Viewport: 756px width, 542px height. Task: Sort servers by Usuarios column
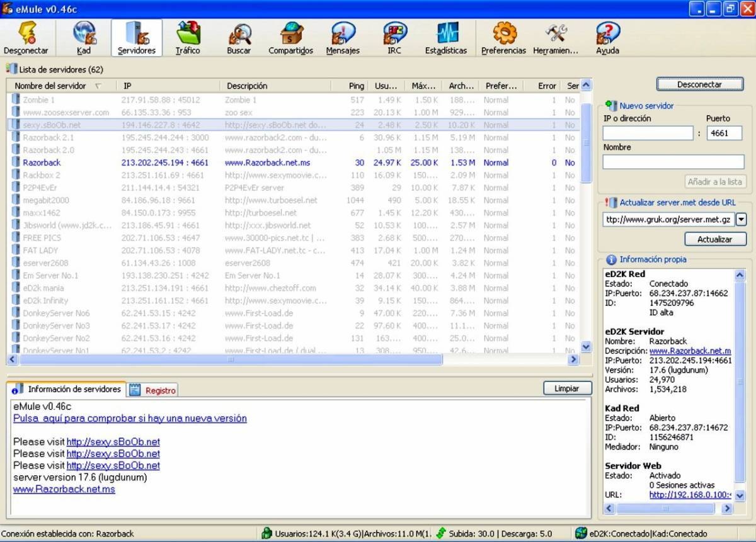point(387,86)
